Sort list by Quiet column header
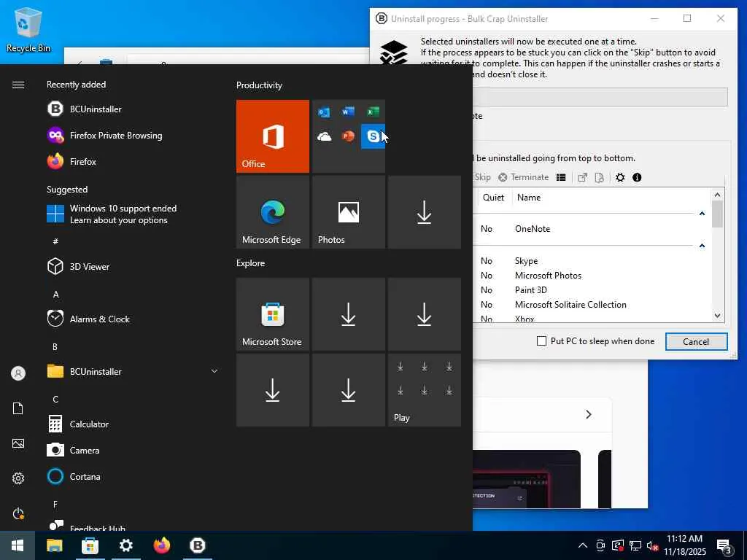747x560 pixels. point(493,197)
